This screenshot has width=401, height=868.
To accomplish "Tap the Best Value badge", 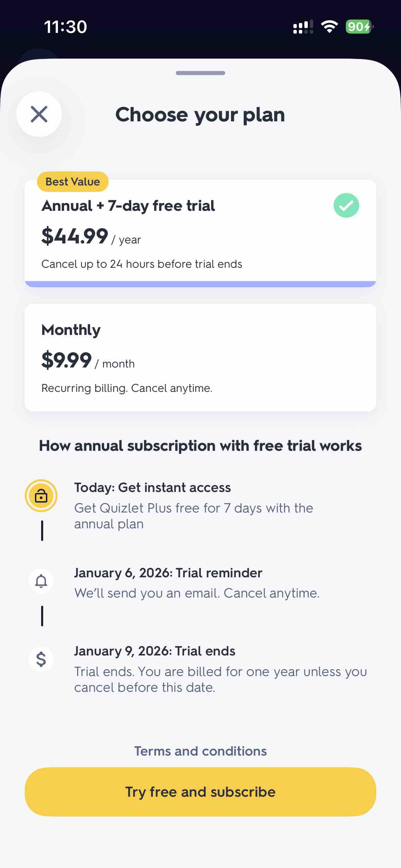I will (x=73, y=182).
